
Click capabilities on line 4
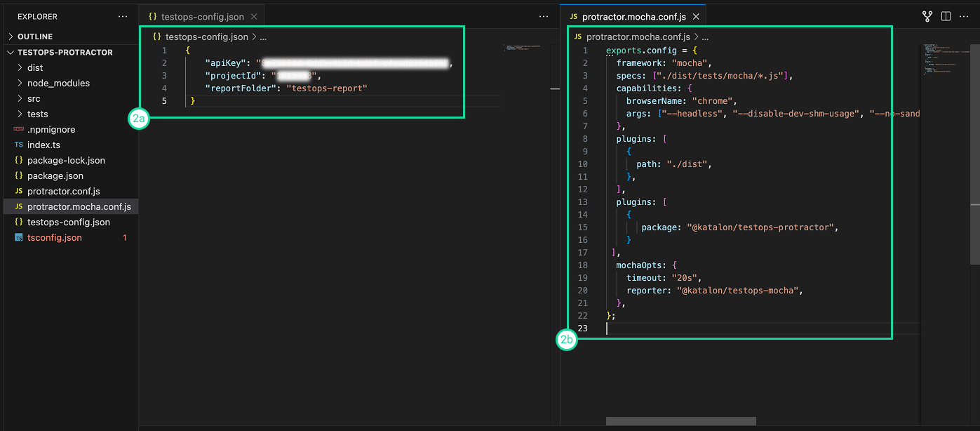647,88
